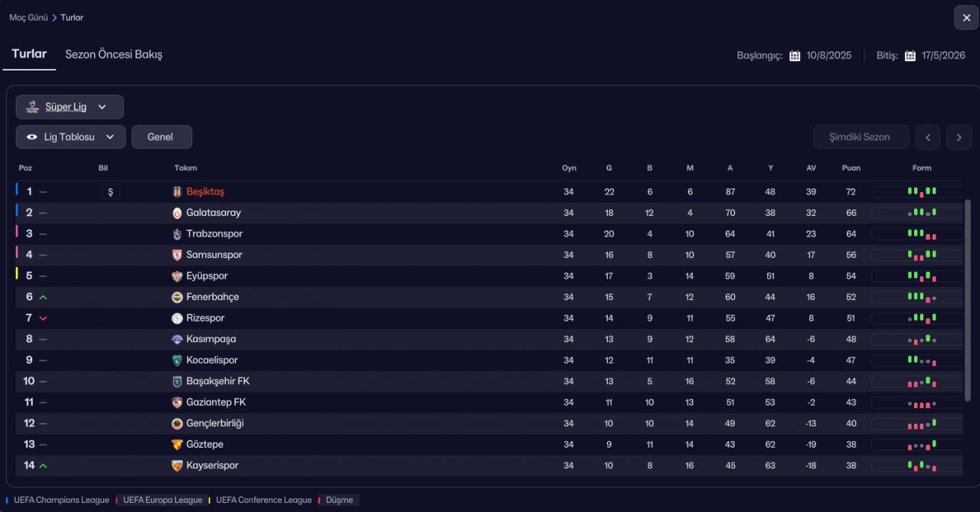Click the Galatasaray club crest icon
Viewport: 980px width, 512px height.
[178, 213]
